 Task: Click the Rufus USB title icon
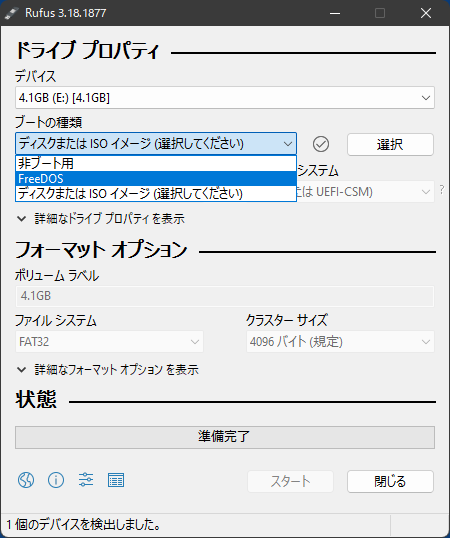click(x=12, y=13)
